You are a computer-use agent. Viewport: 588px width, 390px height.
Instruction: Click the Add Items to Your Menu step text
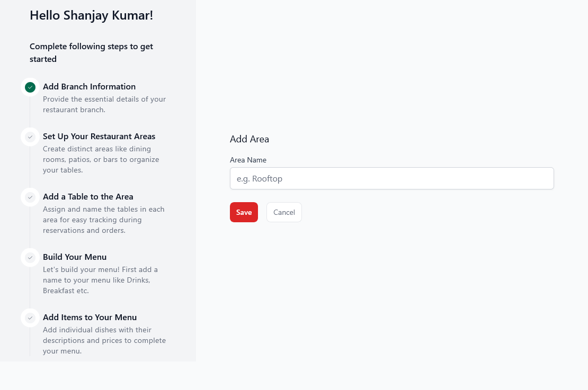90,317
